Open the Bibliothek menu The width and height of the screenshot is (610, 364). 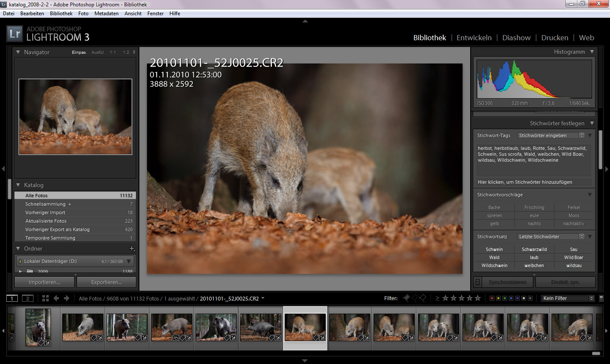(61, 14)
